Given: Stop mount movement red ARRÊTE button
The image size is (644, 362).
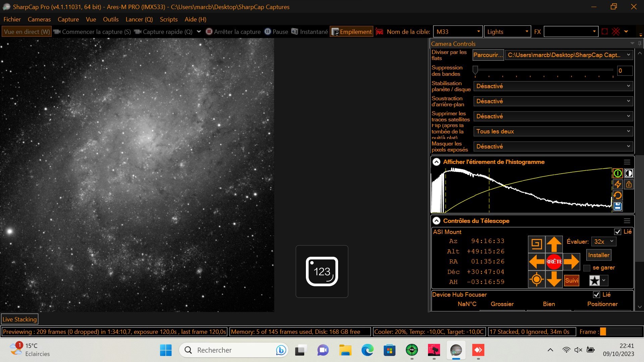Looking at the screenshot, I should tap(554, 261).
